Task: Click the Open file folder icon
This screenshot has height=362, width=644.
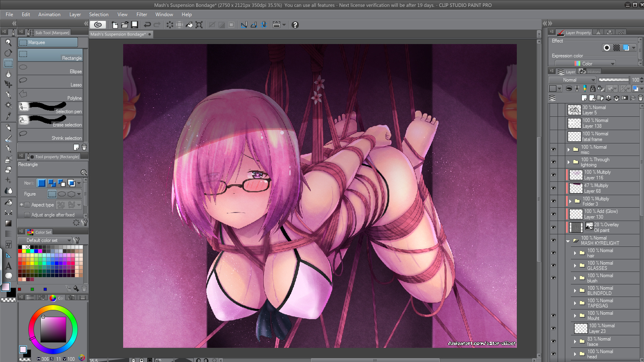Action: coord(125,25)
